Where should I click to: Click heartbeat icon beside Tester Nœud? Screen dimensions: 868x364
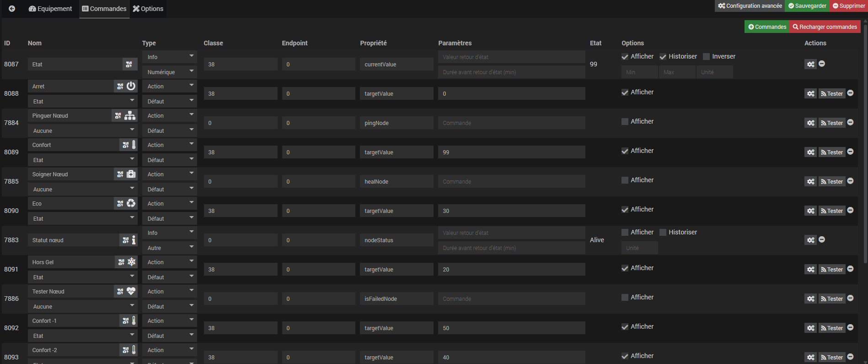pos(131,291)
